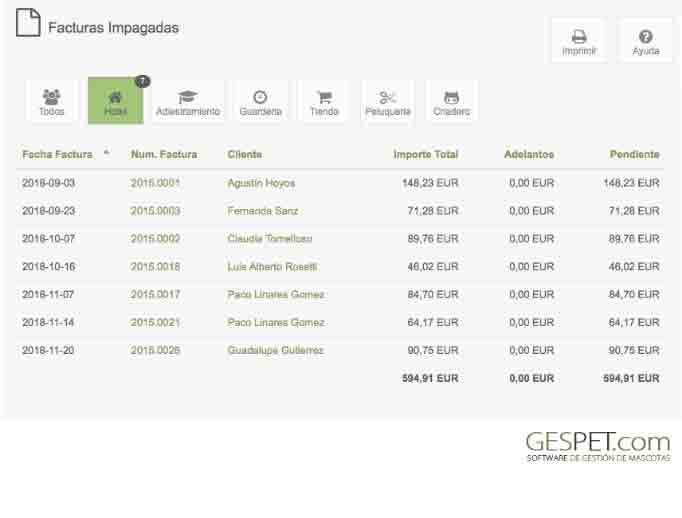
Task: Click the Imprimir printer icon button
Action: point(578,41)
